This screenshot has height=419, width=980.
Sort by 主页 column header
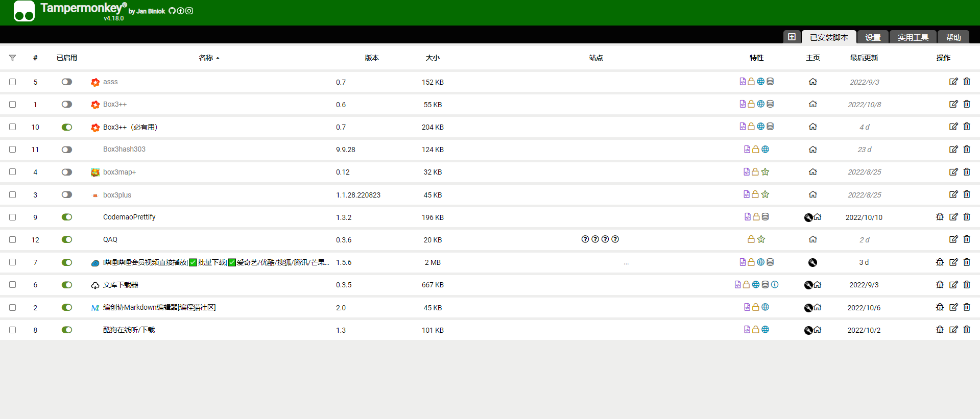click(813, 58)
